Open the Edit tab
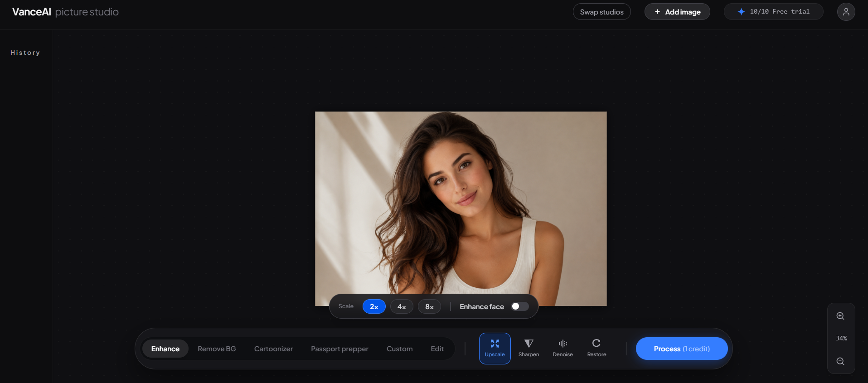Screen dimensions: 868x383 tap(437, 349)
